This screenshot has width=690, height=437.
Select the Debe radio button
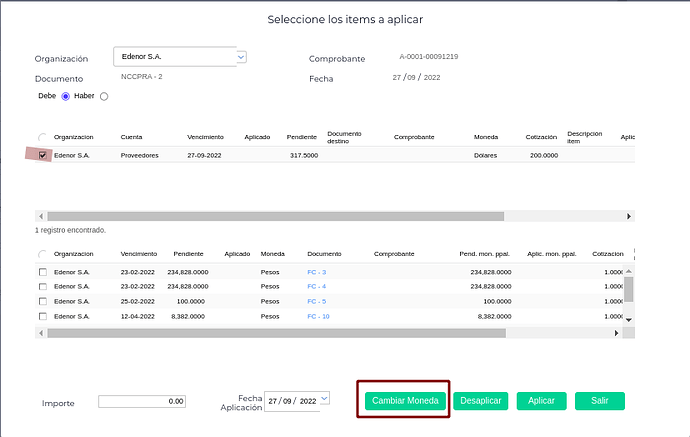[66, 96]
